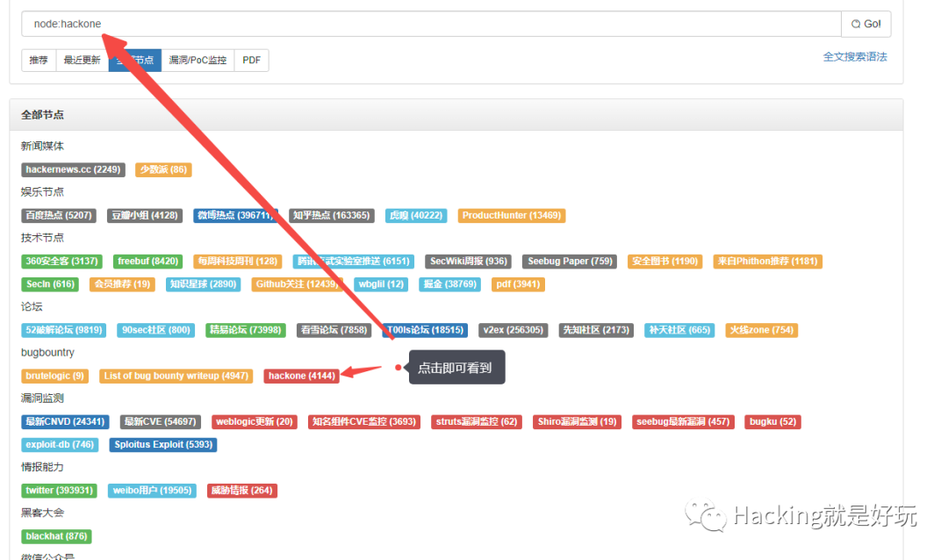Screen dimensions: 948x560
Task: Click the pdf (3941) tag
Action: point(518,285)
